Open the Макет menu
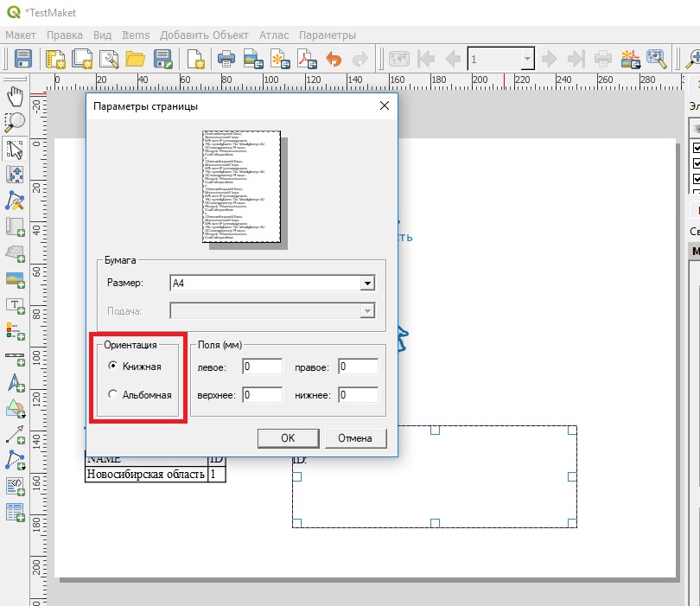The height and width of the screenshot is (606, 700). [21, 35]
